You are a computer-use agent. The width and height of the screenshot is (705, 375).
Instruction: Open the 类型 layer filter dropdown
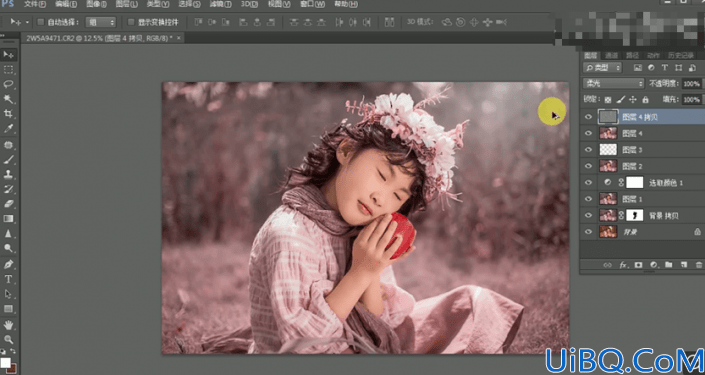tap(602, 68)
